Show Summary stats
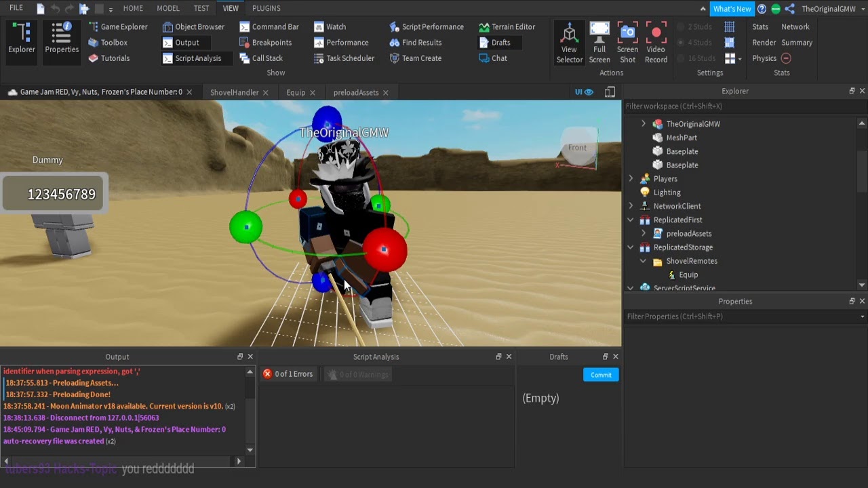 [x=797, y=43]
